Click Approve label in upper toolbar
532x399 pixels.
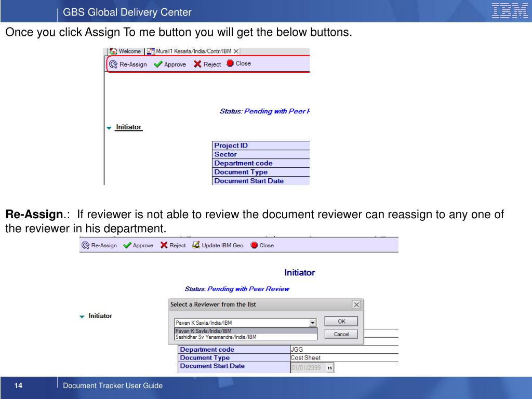click(175, 64)
